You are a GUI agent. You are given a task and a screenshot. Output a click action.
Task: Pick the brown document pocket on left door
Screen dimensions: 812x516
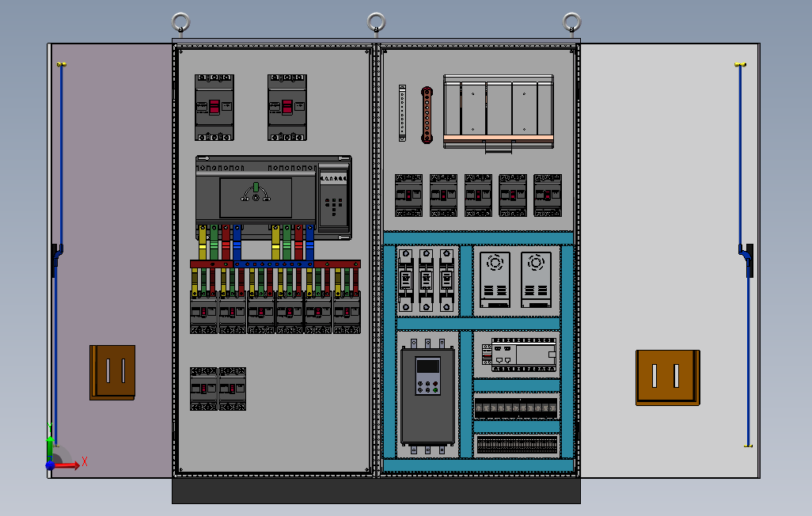click(x=112, y=373)
